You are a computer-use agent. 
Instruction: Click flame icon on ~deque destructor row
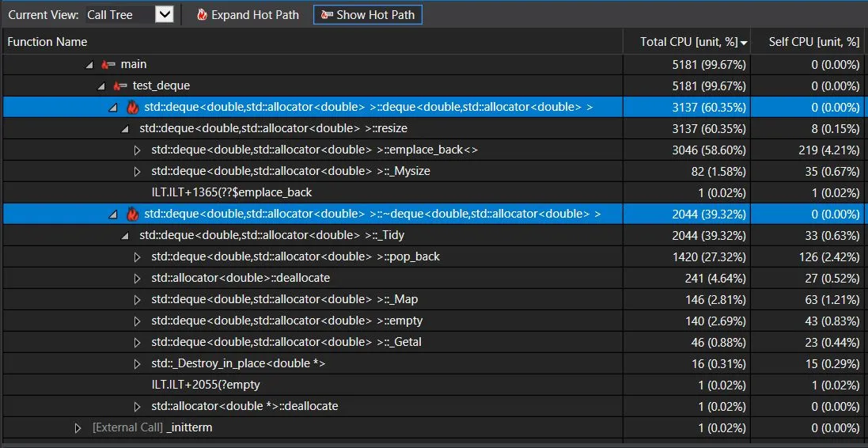click(x=132, y=214)
